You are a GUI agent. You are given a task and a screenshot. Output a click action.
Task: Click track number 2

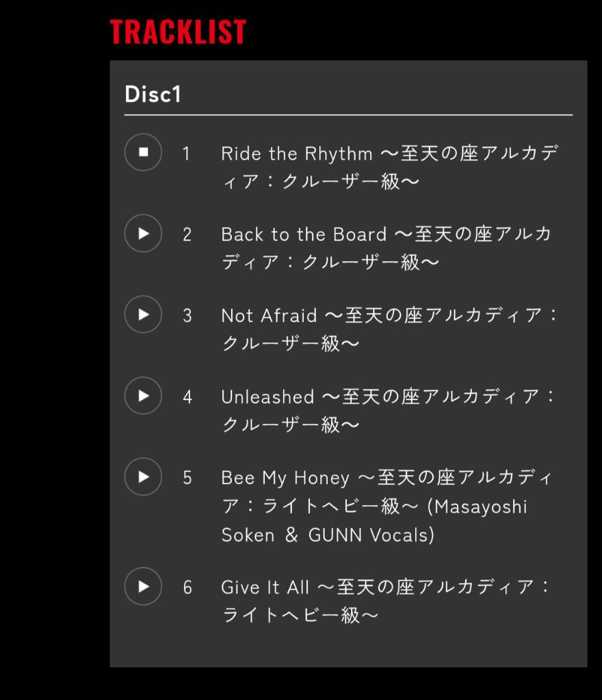[x=187, y=235]
